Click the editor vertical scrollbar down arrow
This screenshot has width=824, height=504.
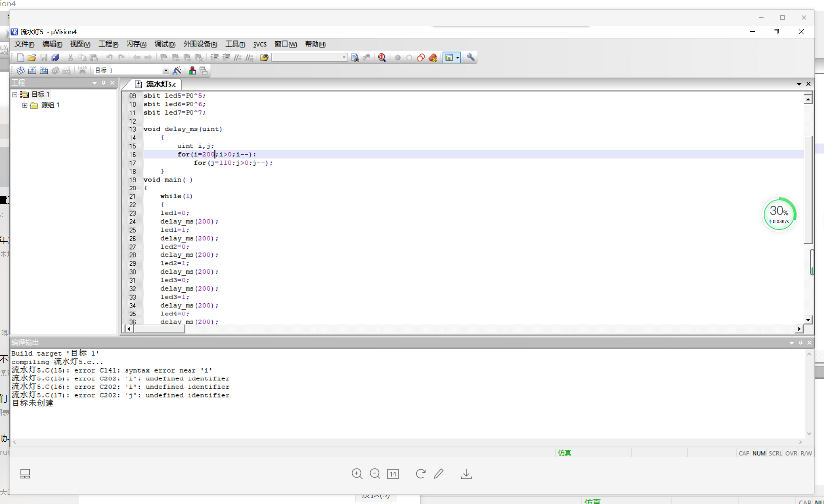[x=808, y=320]
